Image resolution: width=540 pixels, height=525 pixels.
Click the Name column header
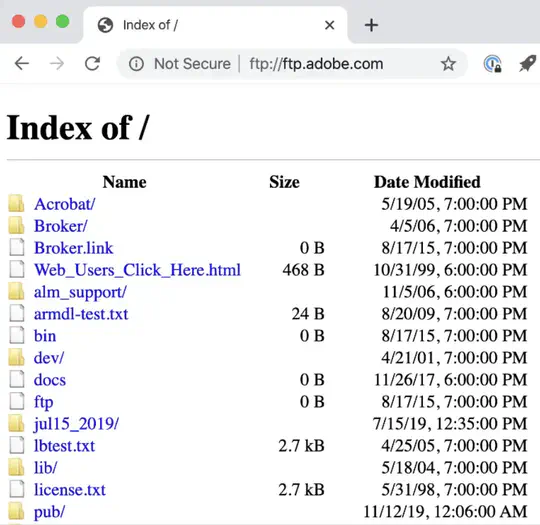coord(125,182)
